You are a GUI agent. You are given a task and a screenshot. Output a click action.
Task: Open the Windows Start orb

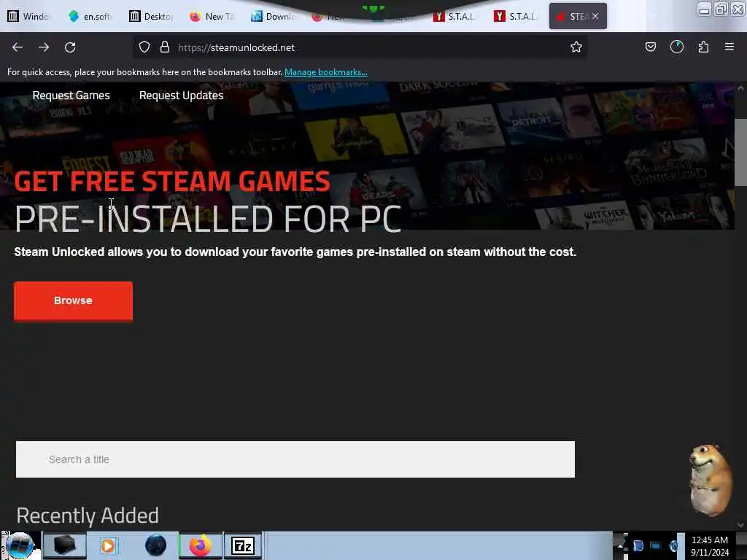[x=20, y=545]
